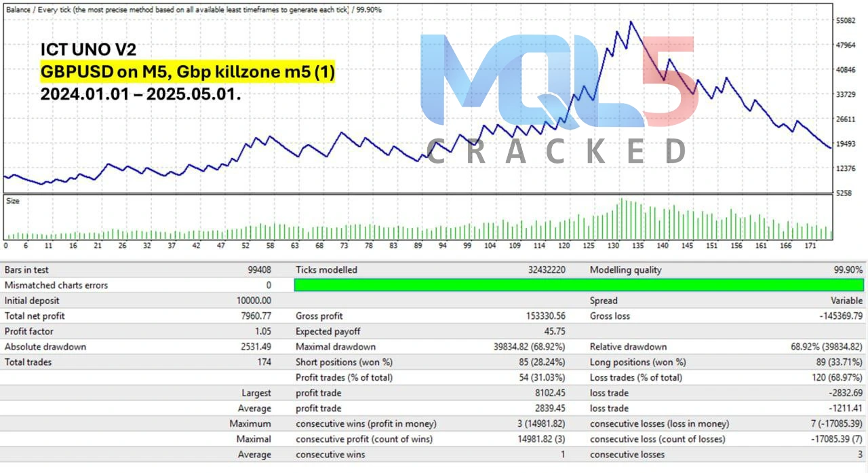Select the absolute drawdown value 2531.49
Image resolution: width=868 pixels, height=473 pixels.
[x=255, y=347]
